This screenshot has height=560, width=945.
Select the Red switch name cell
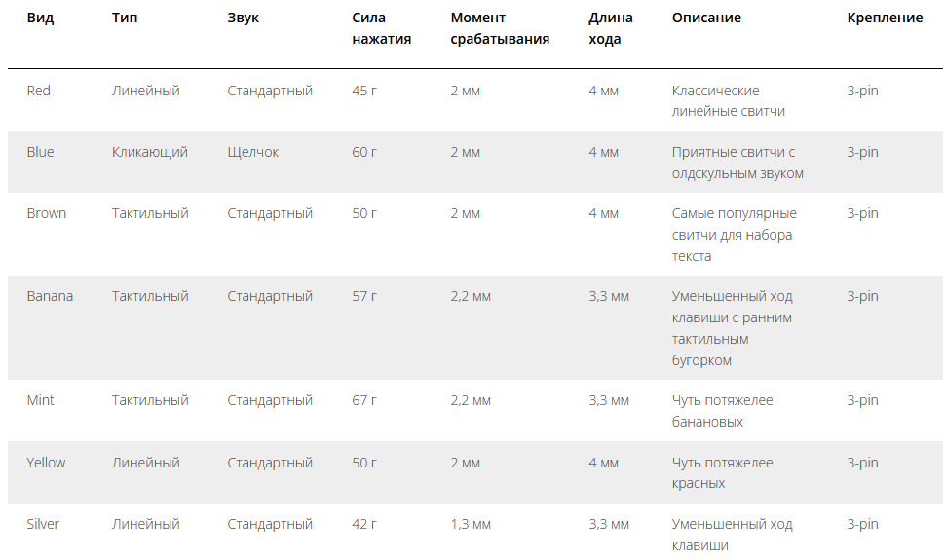[x=39, y=91]
